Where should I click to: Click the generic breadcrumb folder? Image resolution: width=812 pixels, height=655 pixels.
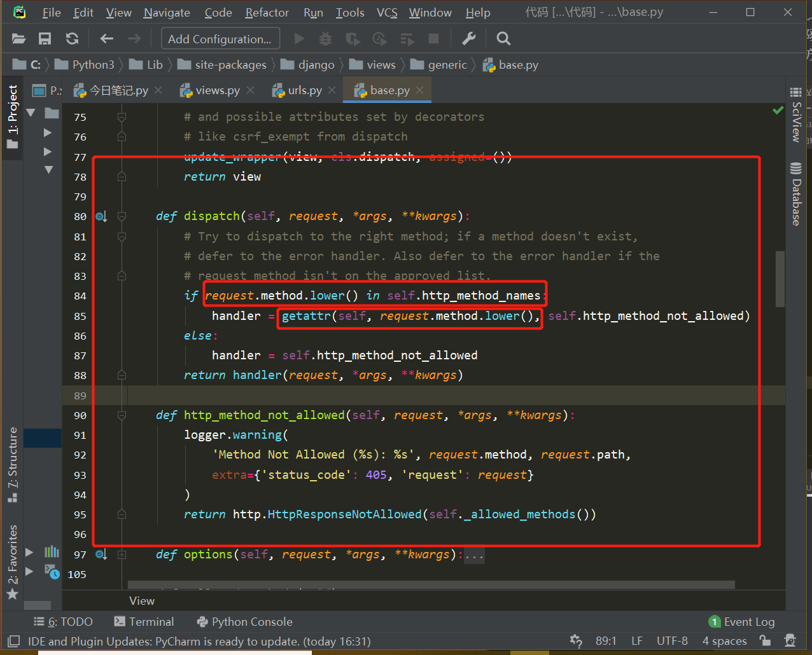[439, 65]
